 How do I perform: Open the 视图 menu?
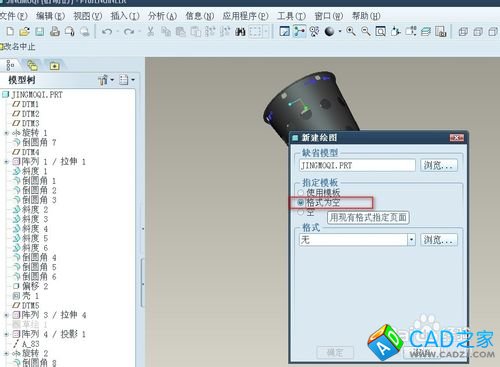(87, 16)
